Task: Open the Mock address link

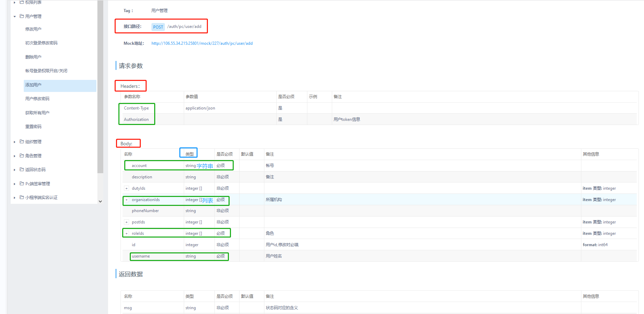Action: [x=202, y=43]
